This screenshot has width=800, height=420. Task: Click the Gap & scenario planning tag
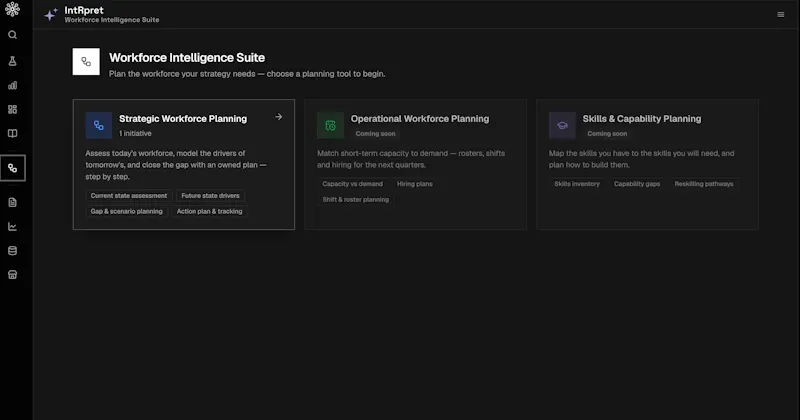pyautogui.click(x=127, y=211)
